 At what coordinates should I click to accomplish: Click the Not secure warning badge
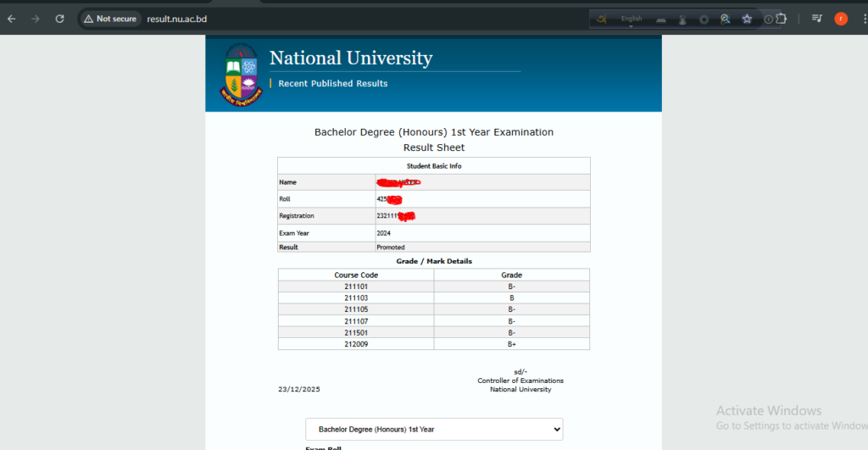(x=110, y=19)
